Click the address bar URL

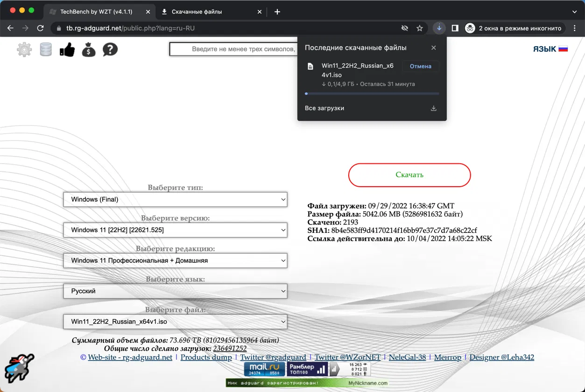(x=130, y=28)
